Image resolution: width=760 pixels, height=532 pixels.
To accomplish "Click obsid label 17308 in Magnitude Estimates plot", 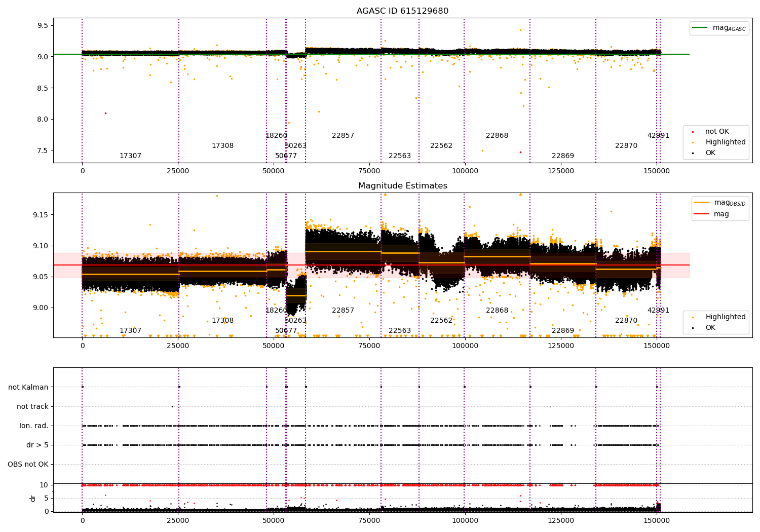I will pos(222,321).
